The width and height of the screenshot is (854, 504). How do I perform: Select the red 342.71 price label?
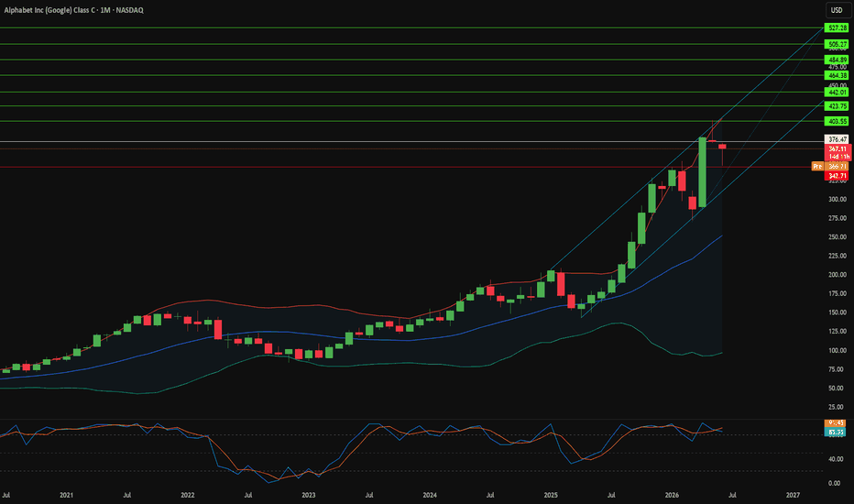click(x=838, y=175)
